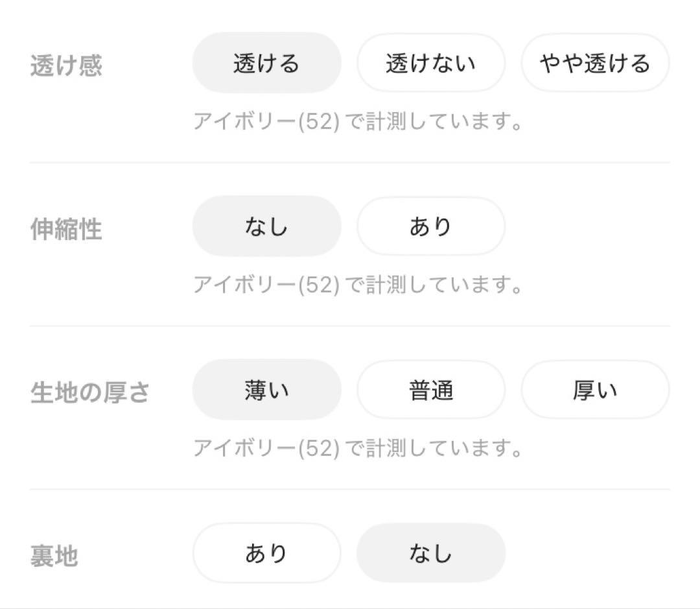
Task: Select 薄い fabric thickness
Action: coord(266,390)
